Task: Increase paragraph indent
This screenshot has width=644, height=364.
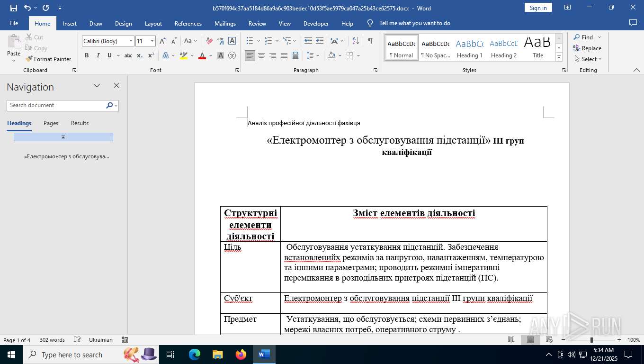Action: click(x=320, y=41)
